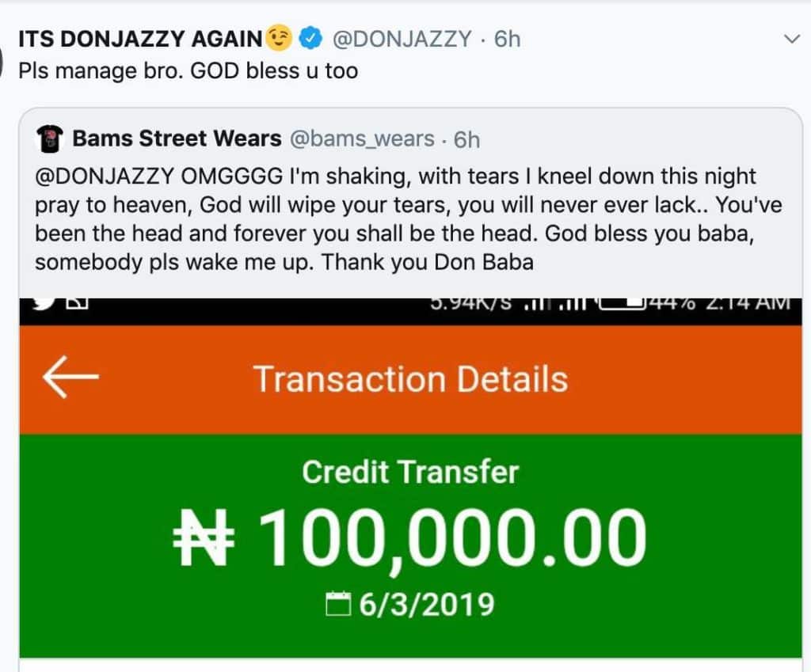
Task: Open the Bams Street Wears profile name
Action: tap(177, 139)
